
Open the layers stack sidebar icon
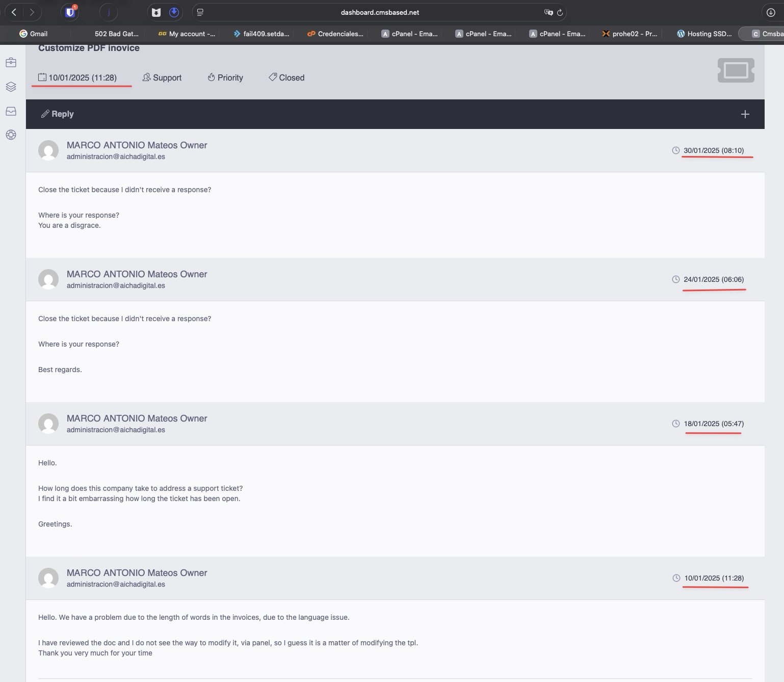click(x=11, y=87)
